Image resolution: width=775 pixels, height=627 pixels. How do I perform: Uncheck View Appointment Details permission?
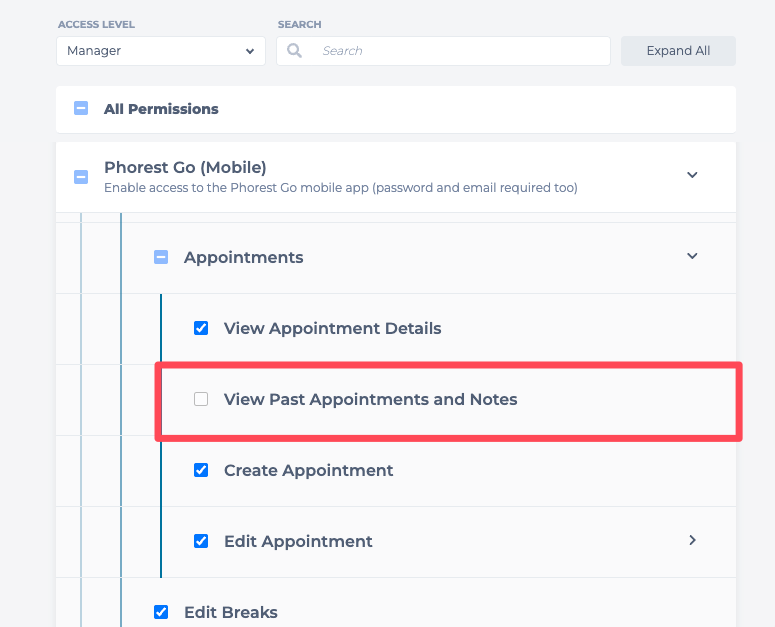[201, 328]
